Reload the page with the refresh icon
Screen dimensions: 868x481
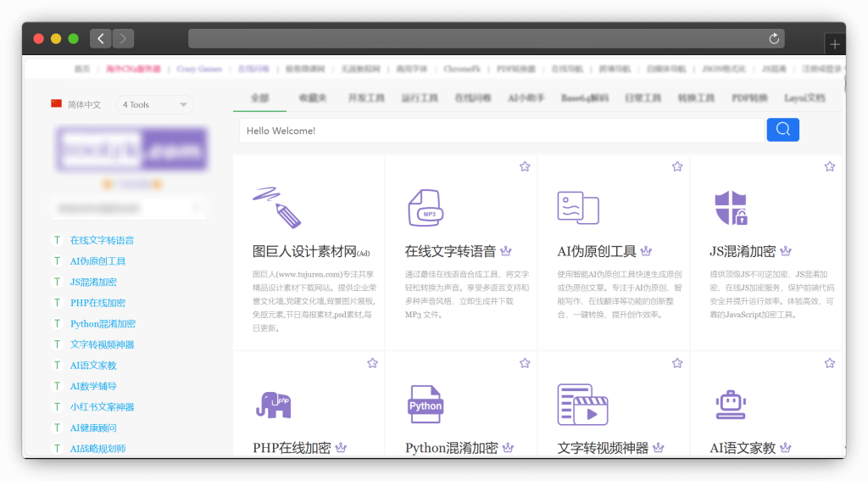(x=774, y=38)
